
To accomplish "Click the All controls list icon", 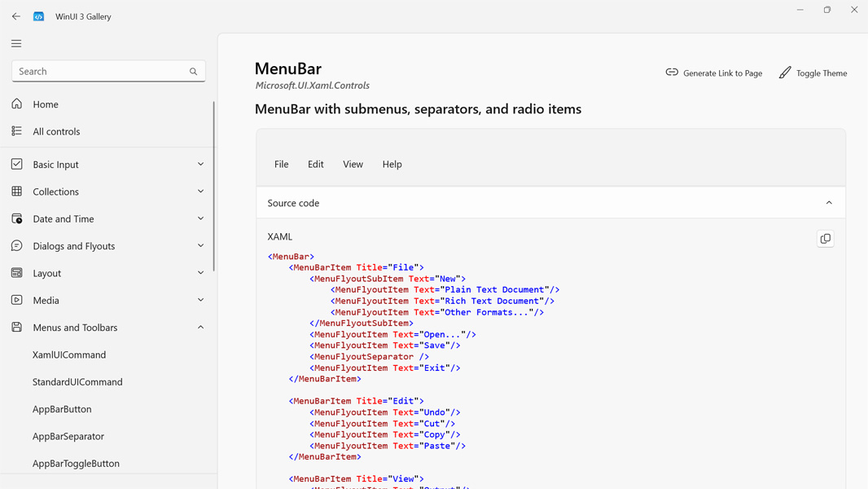I will click(x=17, y=131).
